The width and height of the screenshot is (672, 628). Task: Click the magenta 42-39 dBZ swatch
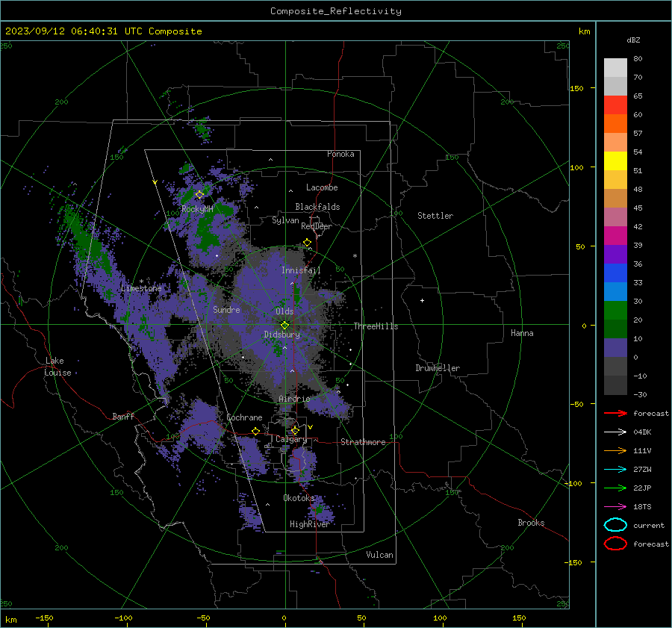click(615, 236)
